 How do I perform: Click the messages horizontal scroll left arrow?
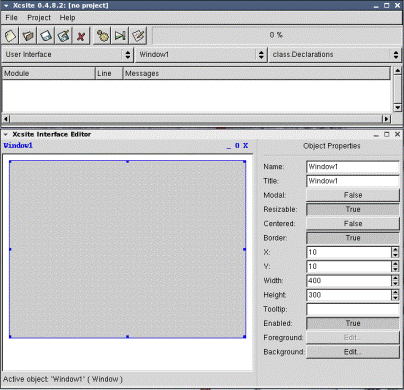click(x=6, y=119)
